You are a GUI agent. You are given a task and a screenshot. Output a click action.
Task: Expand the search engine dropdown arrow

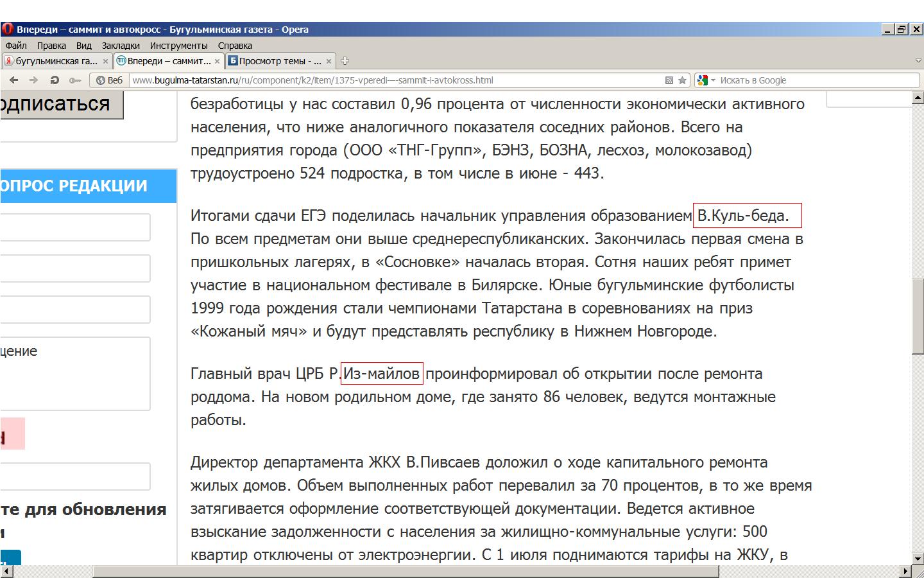pyautogui.click(x=713, y=80)
